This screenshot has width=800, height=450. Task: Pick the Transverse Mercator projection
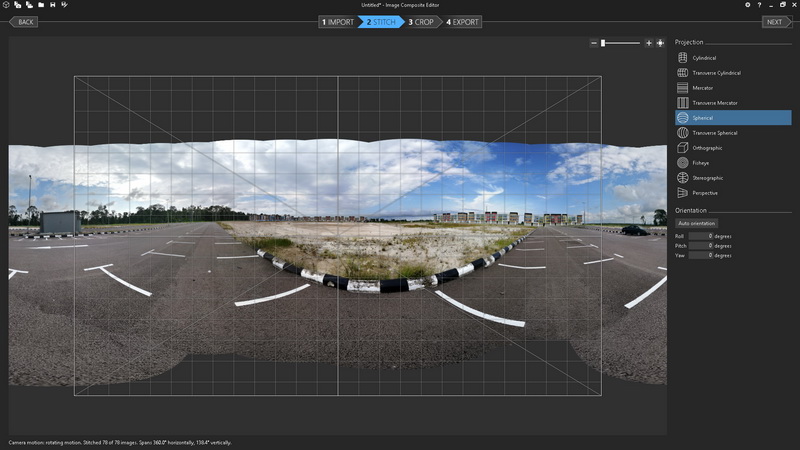(x=733, y=103)
